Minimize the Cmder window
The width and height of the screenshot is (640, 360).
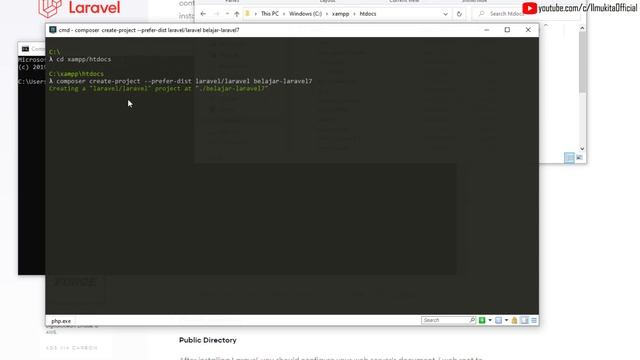pyautogui.click(x=487, y=30)
